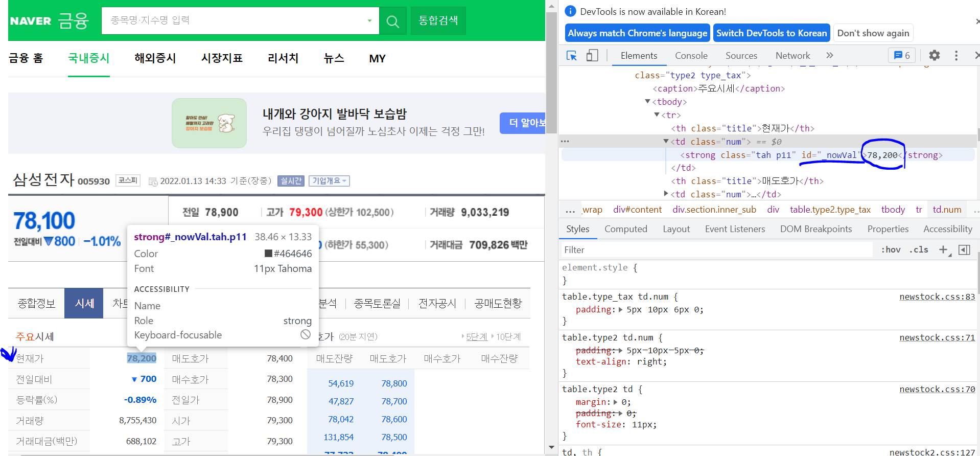The width and height of the screenshot is (980, 456).
Task: Open the search box suggestion dropdown arrow
Action: click(369, 21)
